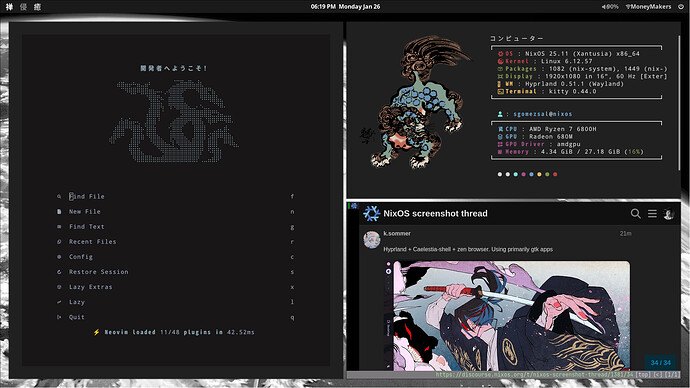Switch to the second kanji workspace in top bar
This screenshot has width=690, height=388.
(23, 7)
